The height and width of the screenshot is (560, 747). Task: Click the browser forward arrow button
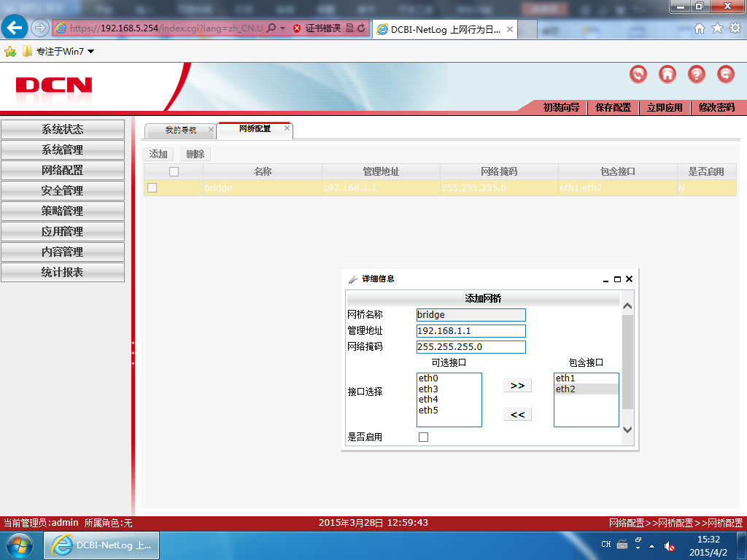(x=40, y=28)
